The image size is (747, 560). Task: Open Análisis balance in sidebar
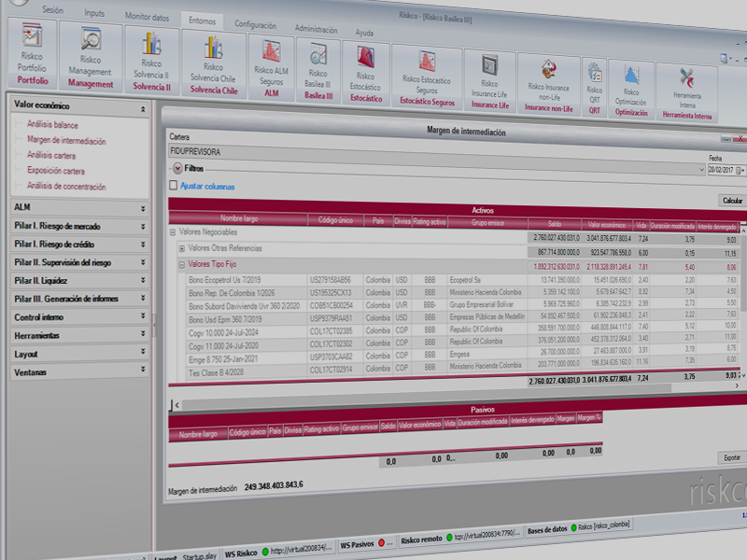(x=52, y=125)
